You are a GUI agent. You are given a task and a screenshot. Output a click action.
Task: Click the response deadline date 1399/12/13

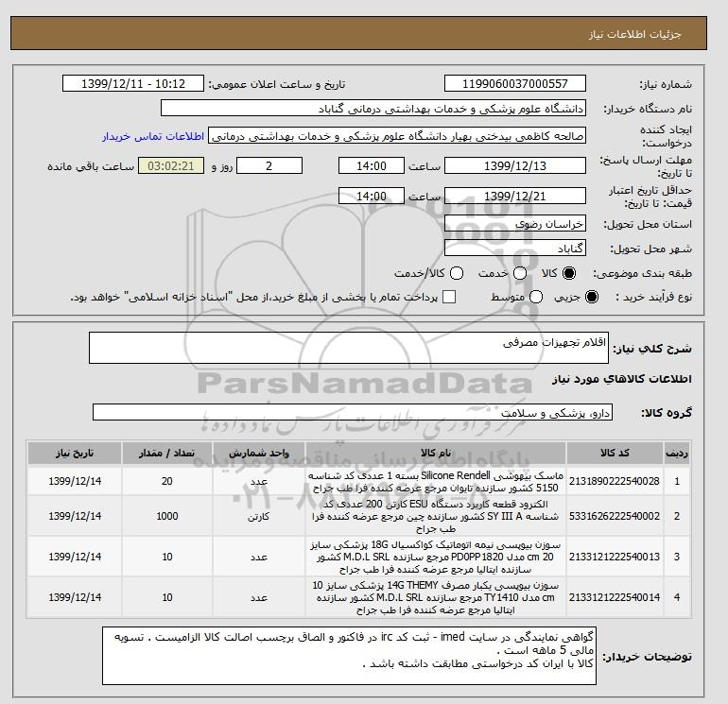pyautogui.click(x=515, y=165)
